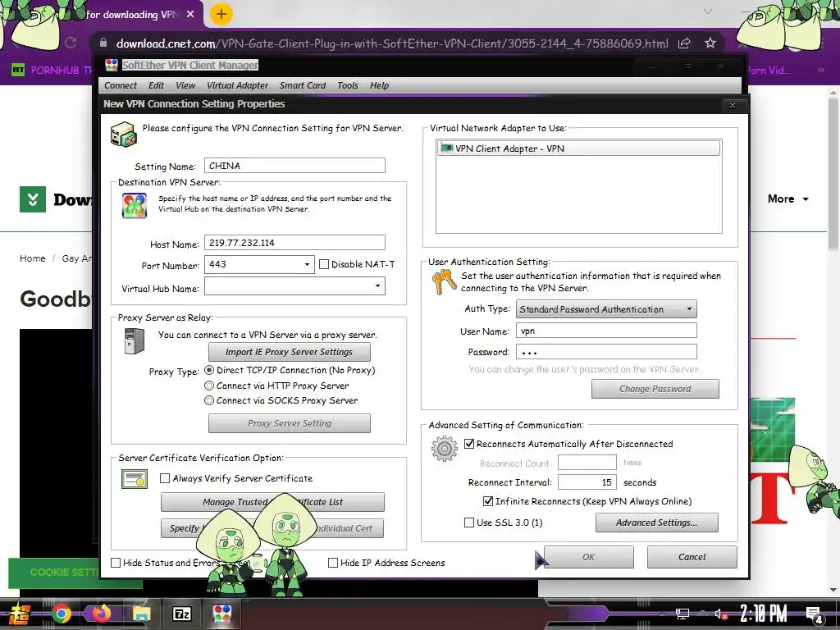The height and width of the screenshot is (630, 840).
Task: Reload the browser page
Action: [71, 43]
